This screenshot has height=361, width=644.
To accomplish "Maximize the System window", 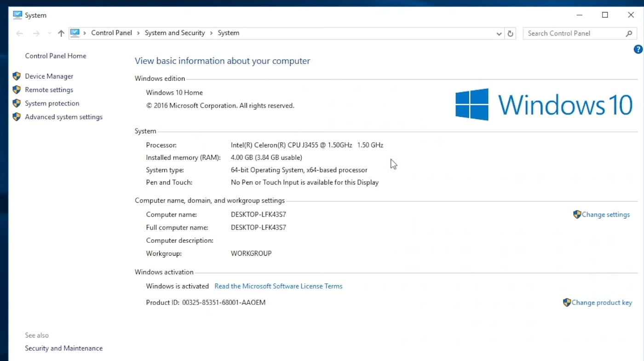I will pyautogui.click(x=605, y=15).
